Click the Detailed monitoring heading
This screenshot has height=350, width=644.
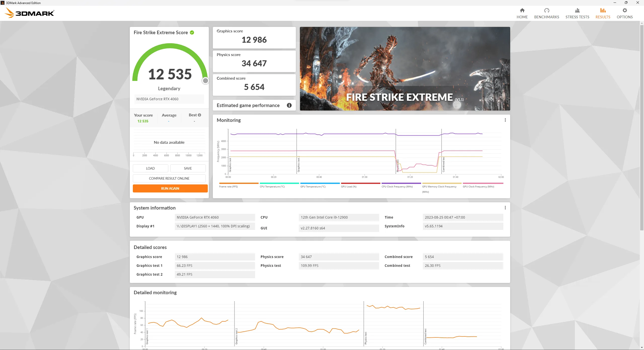pos(155,292)
